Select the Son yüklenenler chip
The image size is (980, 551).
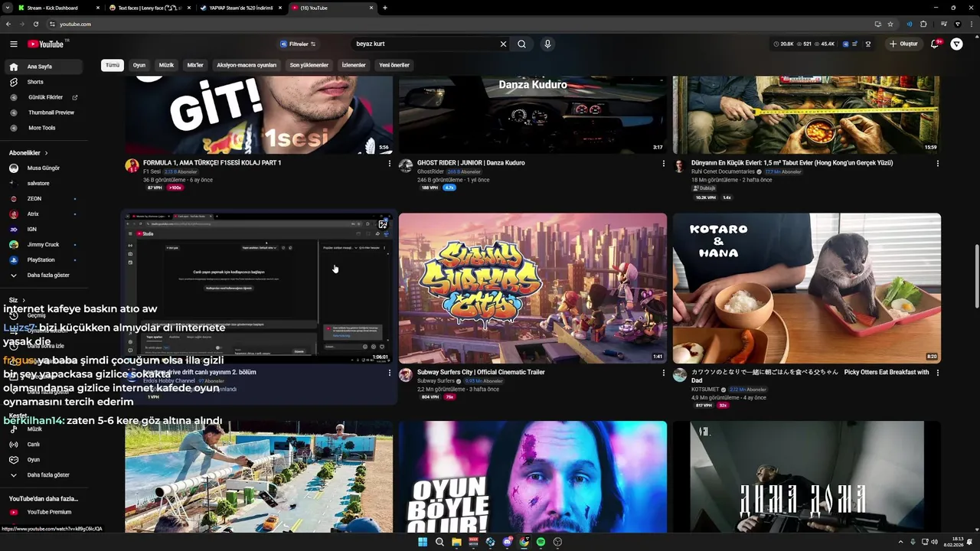coord(309,65)
